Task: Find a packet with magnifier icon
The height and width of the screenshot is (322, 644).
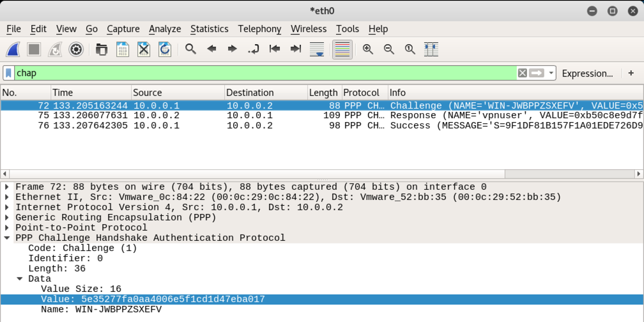Action: pos(190,49)
